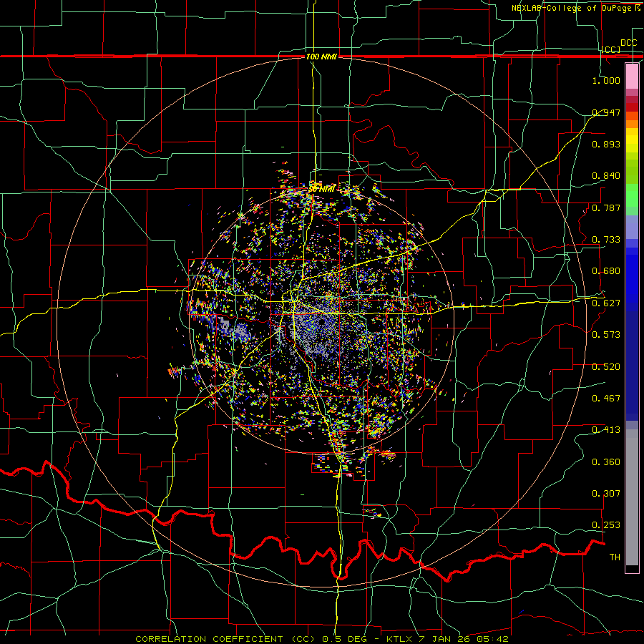This screenshot has width=644, height=644.
Task: Click the lavender color scale segment near 0.733
Action: pyautogui.click(x=632, y=227)
